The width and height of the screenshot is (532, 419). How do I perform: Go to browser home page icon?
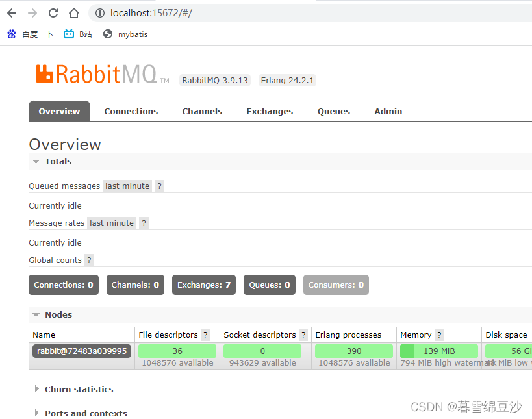(74, 13)
